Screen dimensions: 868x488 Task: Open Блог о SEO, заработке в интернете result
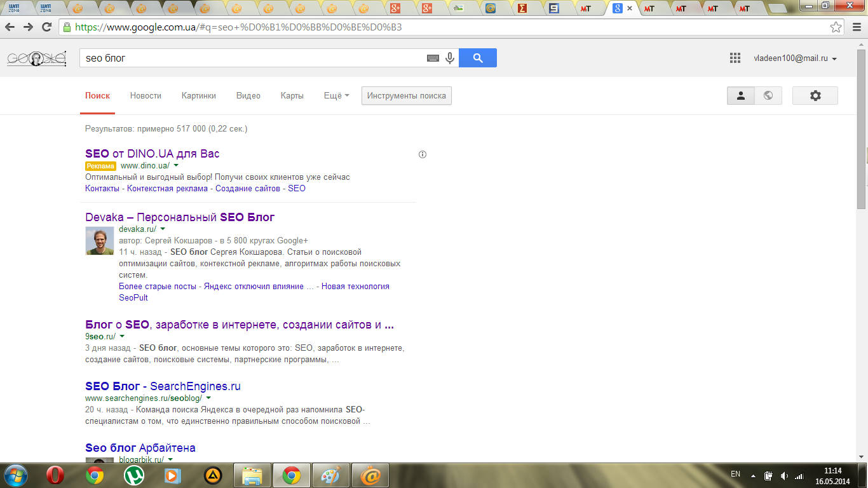point(240,325)
